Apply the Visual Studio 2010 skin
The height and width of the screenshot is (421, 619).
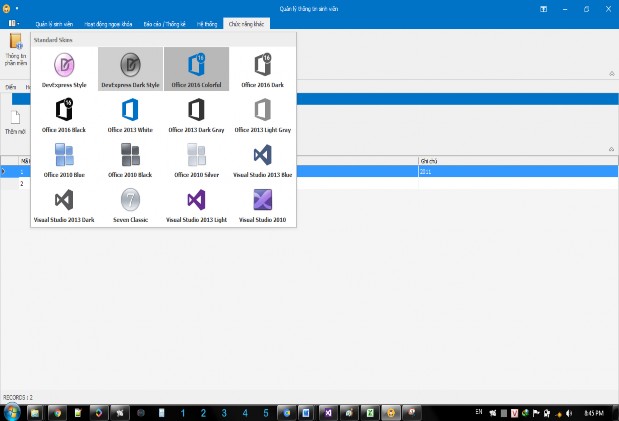click(262, 203)
